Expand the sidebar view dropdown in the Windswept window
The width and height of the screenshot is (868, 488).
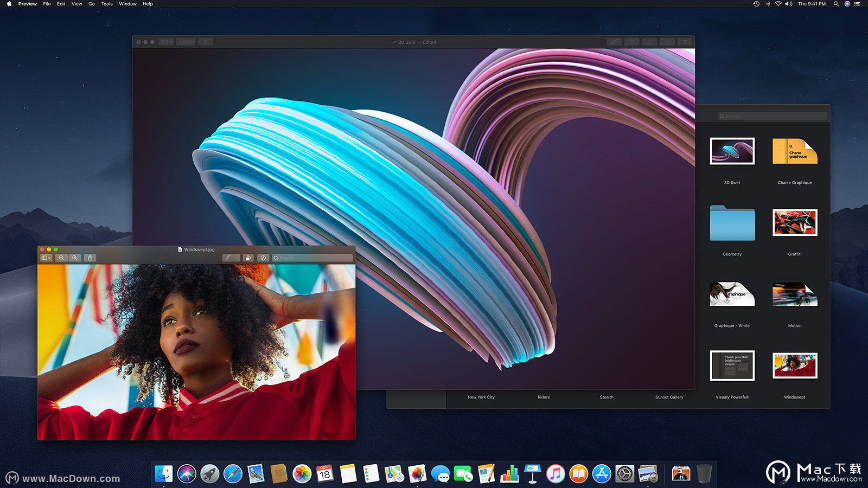(x=47, y=258)
